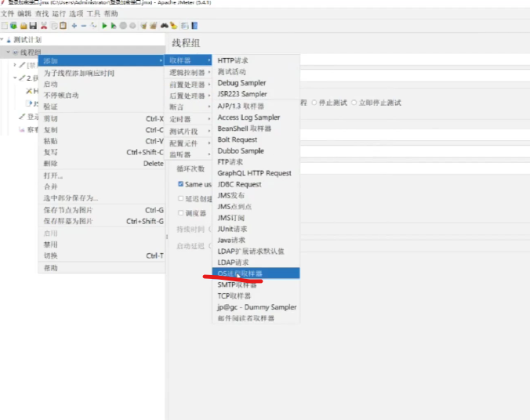Click the Reset search broom icon
The height and width of the screenshot is (420, 530).
tap(174, 26)
